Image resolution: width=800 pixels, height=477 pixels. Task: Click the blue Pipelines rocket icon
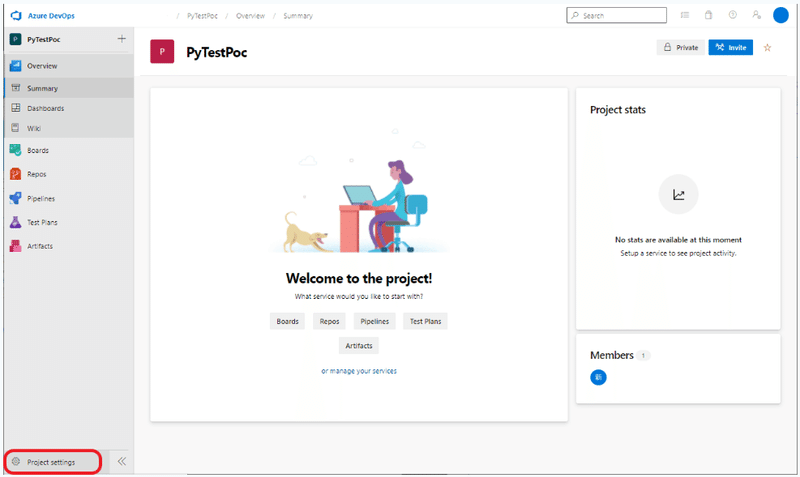15,198
